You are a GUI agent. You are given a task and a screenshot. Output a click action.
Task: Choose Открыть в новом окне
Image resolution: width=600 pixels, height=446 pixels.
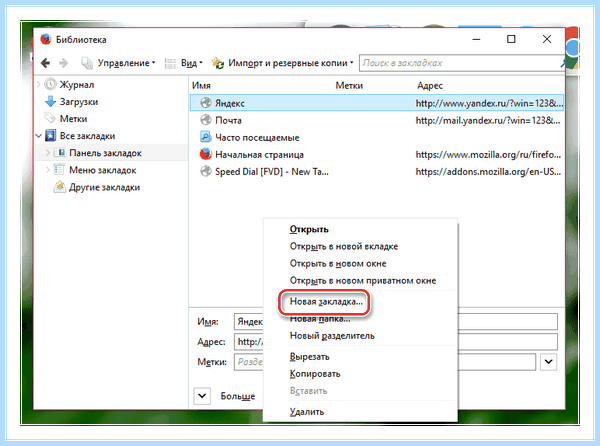tap(338, 264)
